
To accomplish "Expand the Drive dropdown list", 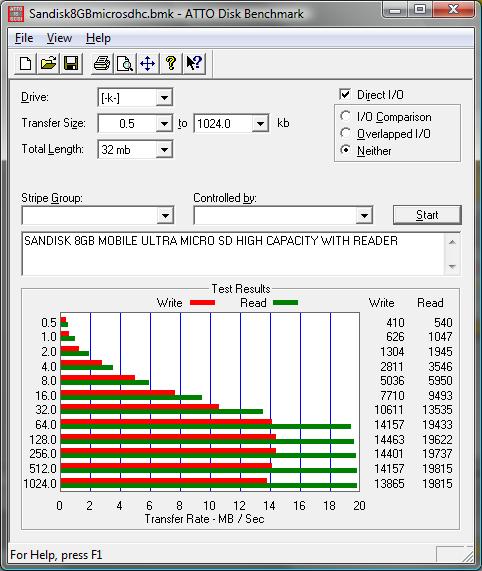I will click(164, 98).
